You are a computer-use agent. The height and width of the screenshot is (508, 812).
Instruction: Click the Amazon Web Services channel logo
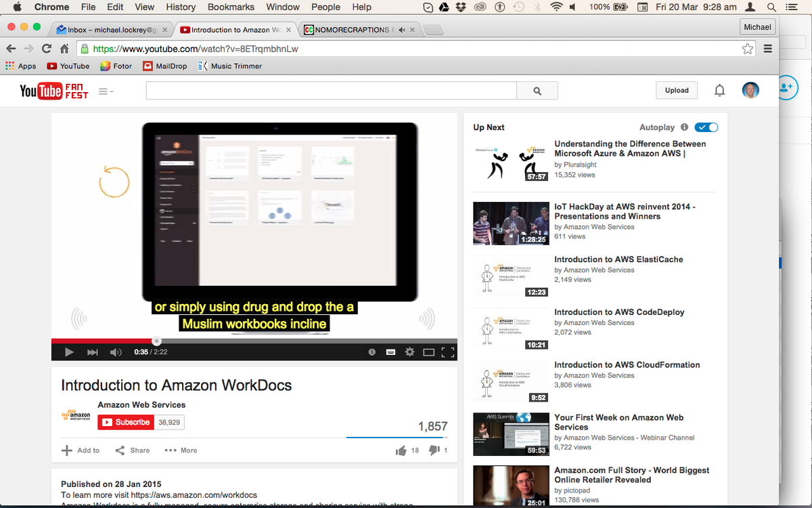pyautogui.click(x=76, y=415)
